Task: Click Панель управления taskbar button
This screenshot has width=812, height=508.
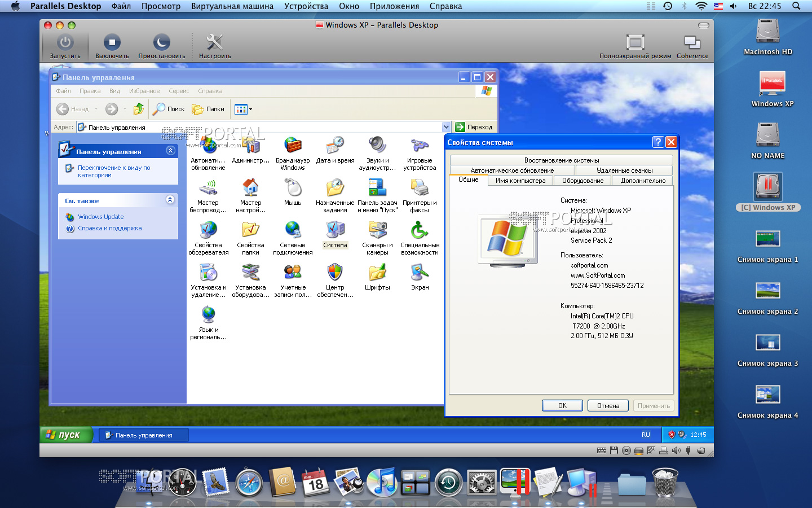Action: click(x=144, y=435)
